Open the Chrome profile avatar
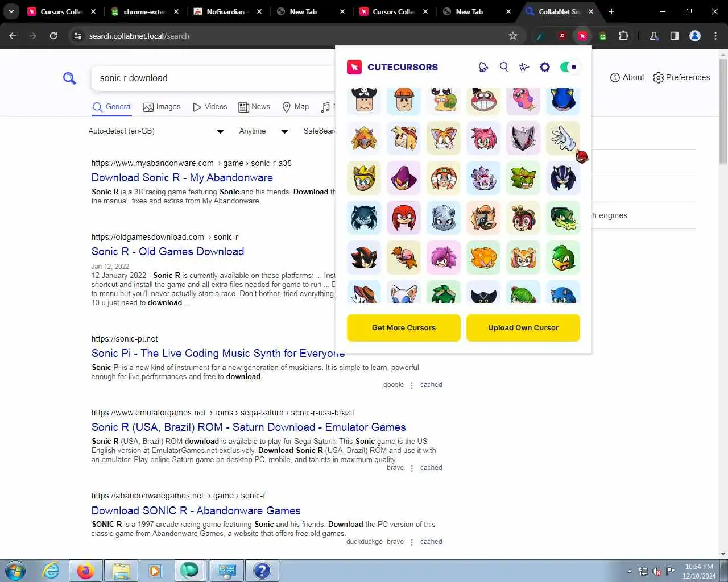The height and width of the screenshot is (582, 728). point(695,36)
